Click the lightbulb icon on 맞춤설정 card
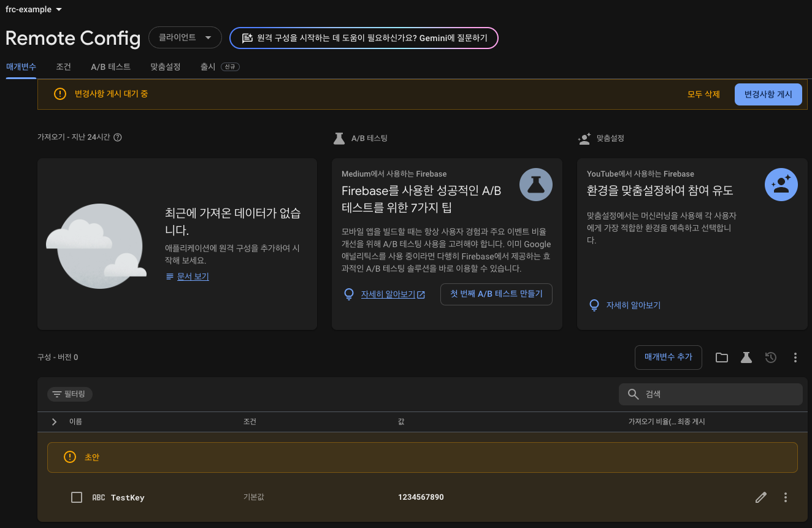This screenshot has width=812, height=528. point(594,305)
